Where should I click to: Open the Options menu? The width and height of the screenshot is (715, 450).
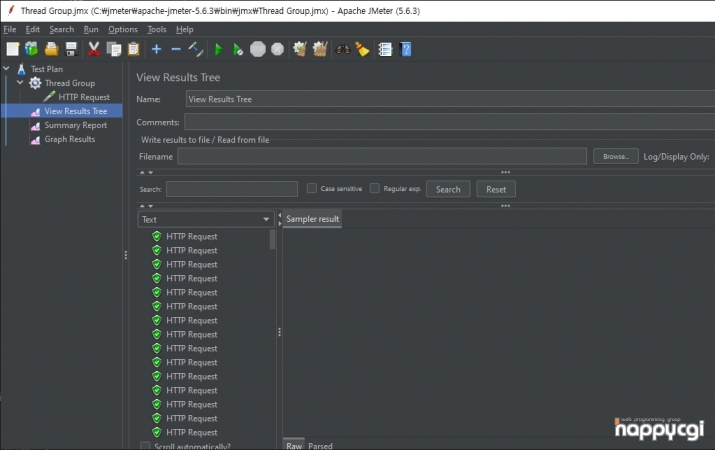point(123,29)
